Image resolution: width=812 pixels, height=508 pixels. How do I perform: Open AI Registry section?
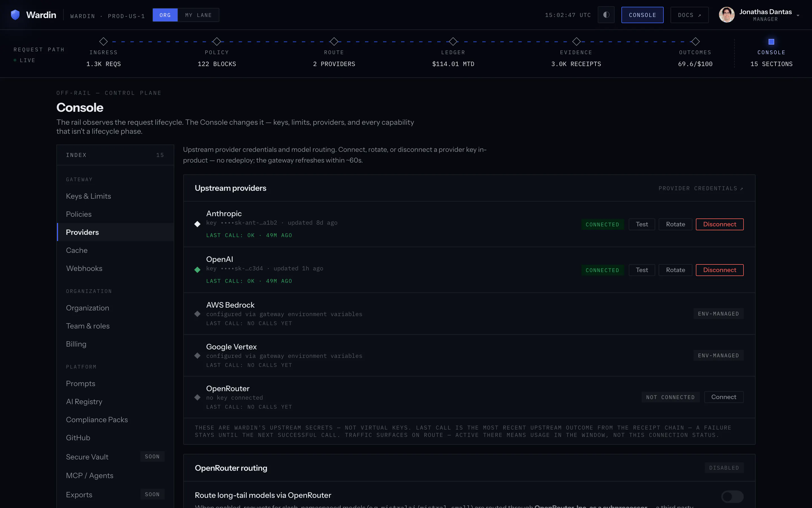pos(115,402)
